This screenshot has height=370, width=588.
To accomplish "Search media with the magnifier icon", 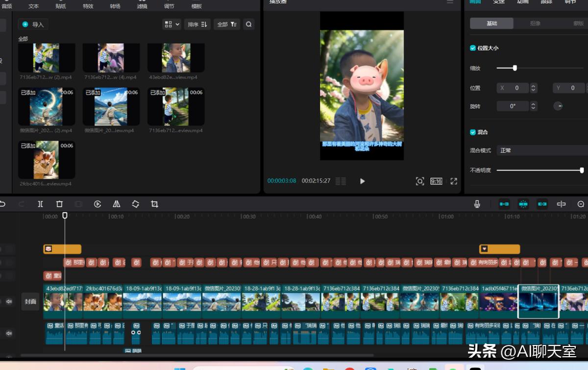I will [x=249, y=24].
